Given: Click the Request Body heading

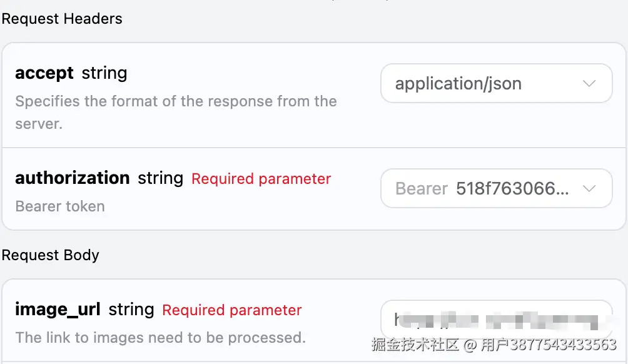Looking at the screenshot, I should (51, 255).
